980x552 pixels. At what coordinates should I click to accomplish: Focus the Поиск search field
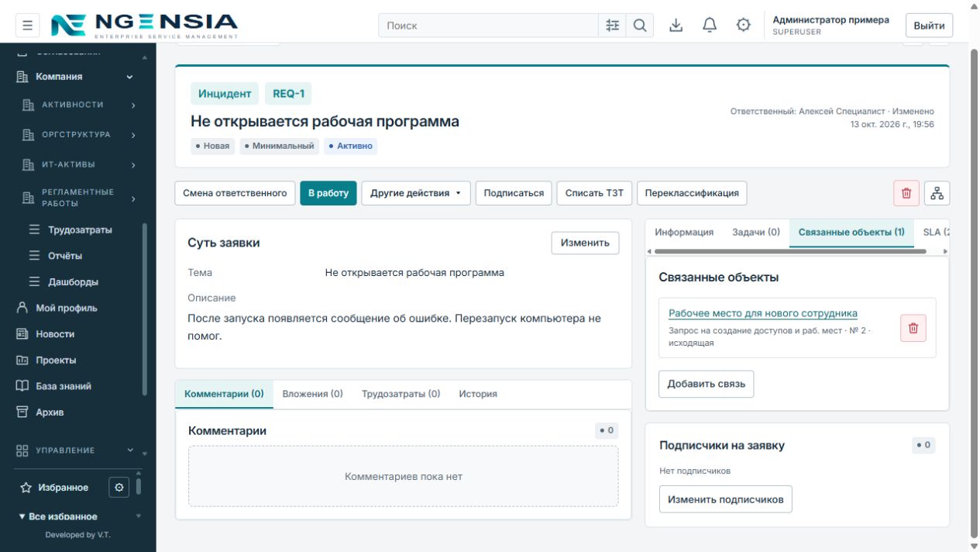coord(488,26)
